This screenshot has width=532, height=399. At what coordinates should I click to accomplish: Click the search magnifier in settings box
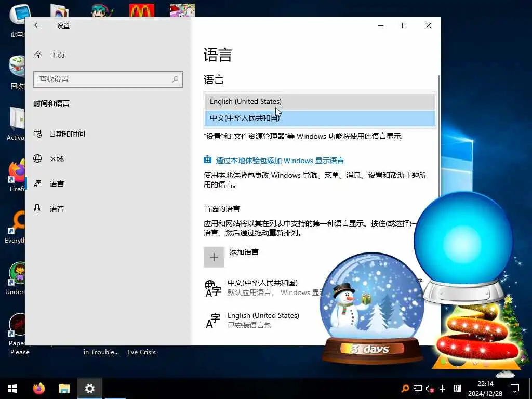pyautogui.click(x=175, y=79)
